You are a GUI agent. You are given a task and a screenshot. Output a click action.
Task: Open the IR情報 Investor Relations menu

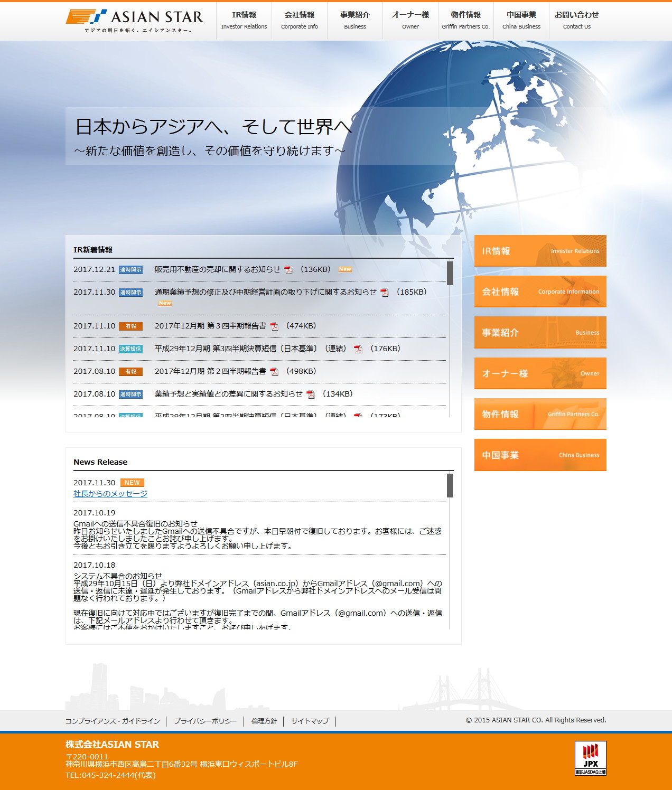tap(244, 20)
